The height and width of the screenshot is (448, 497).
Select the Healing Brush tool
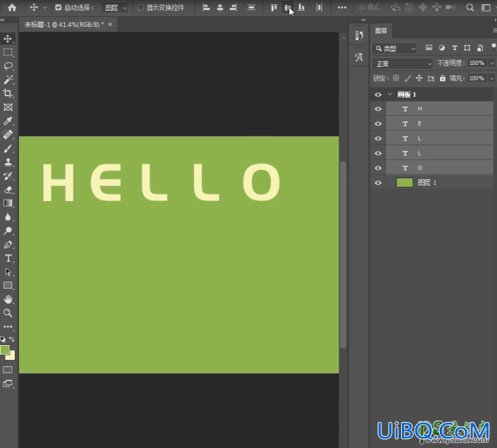click(x=8, y=135)
